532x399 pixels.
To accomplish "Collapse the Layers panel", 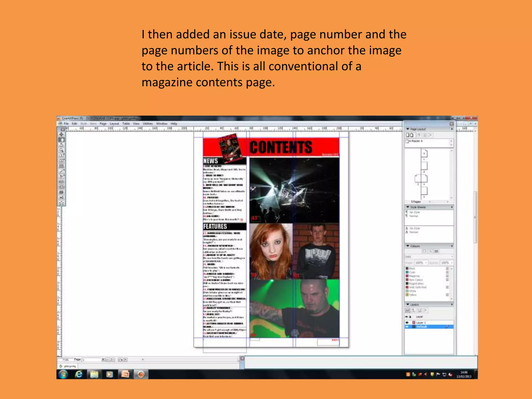I will pyautogui.click(x=408, y=304).
